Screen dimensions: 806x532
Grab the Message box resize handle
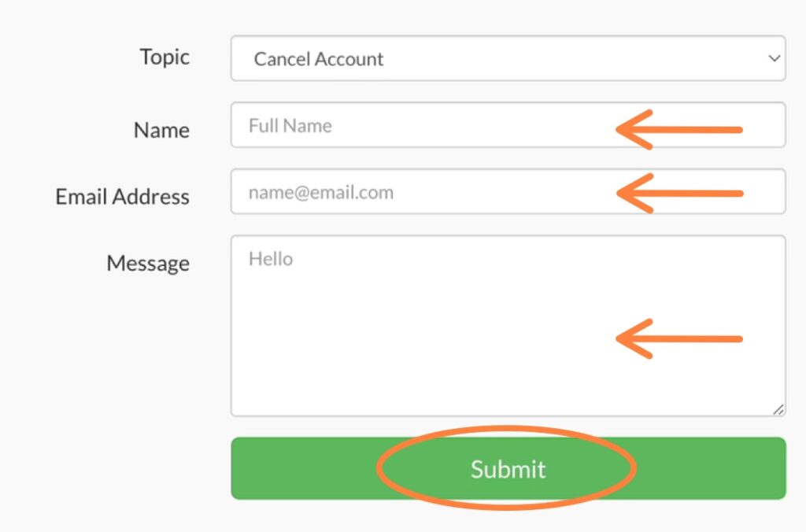point(778,409)
